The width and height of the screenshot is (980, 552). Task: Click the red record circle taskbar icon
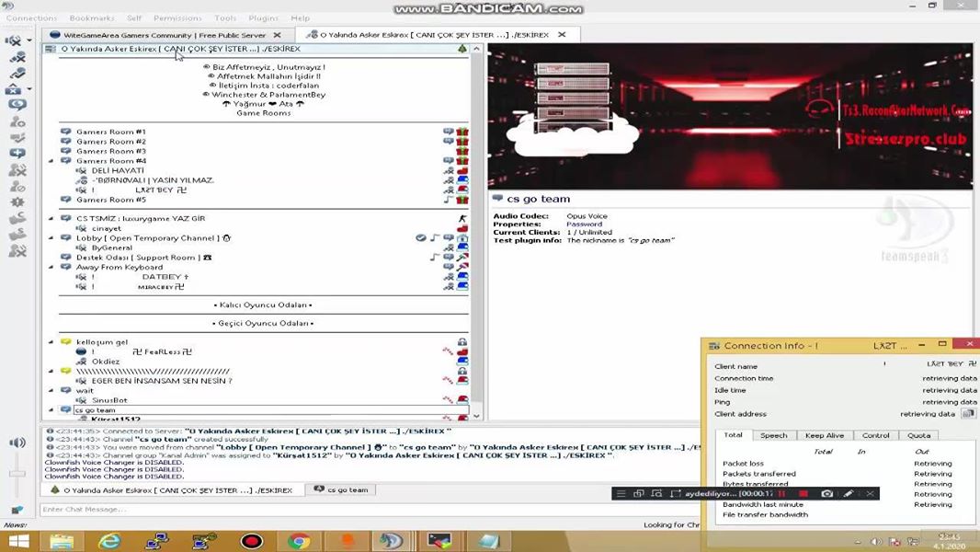[252, 541]
